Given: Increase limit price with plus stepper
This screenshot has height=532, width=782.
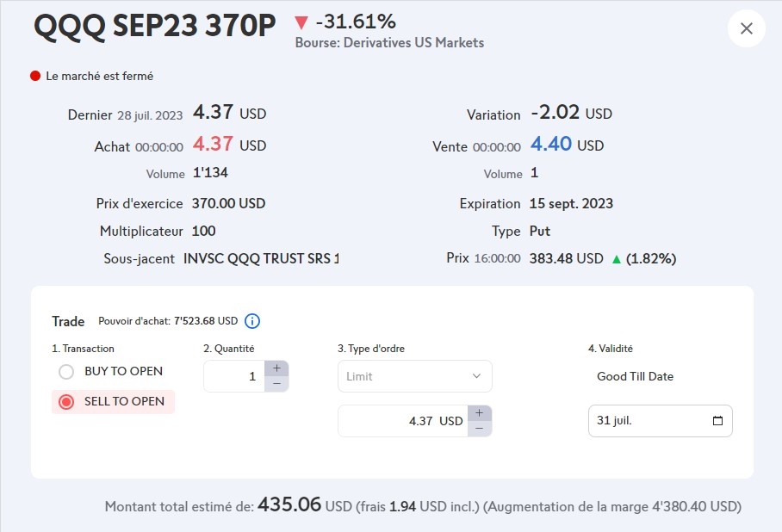Looking at the screenshot, I should 480,413.
